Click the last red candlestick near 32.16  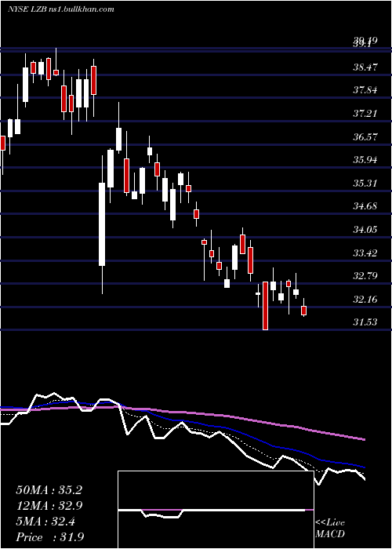coord(304,311)
